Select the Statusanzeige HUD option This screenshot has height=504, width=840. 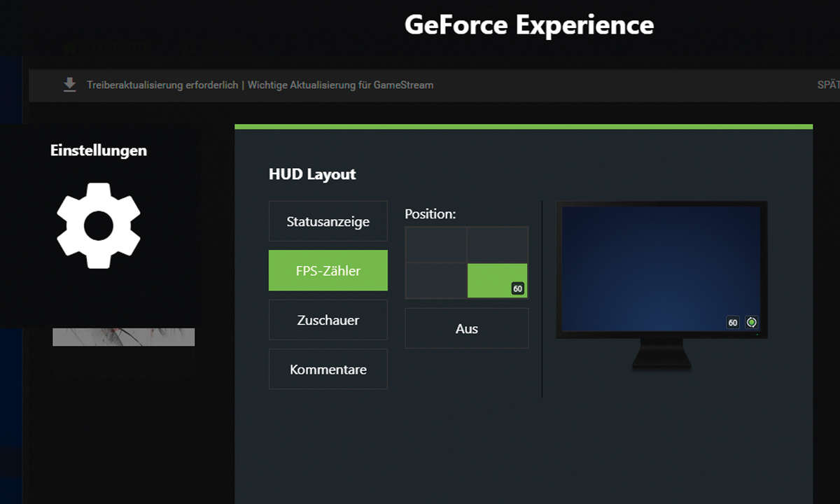(328, 221)
